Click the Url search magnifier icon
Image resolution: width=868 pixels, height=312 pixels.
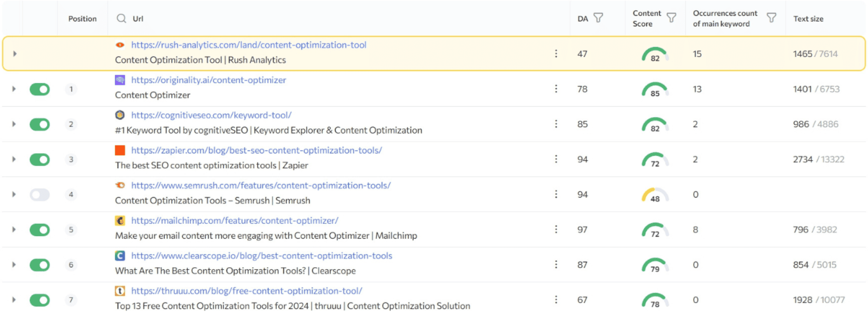coord(121,18)
